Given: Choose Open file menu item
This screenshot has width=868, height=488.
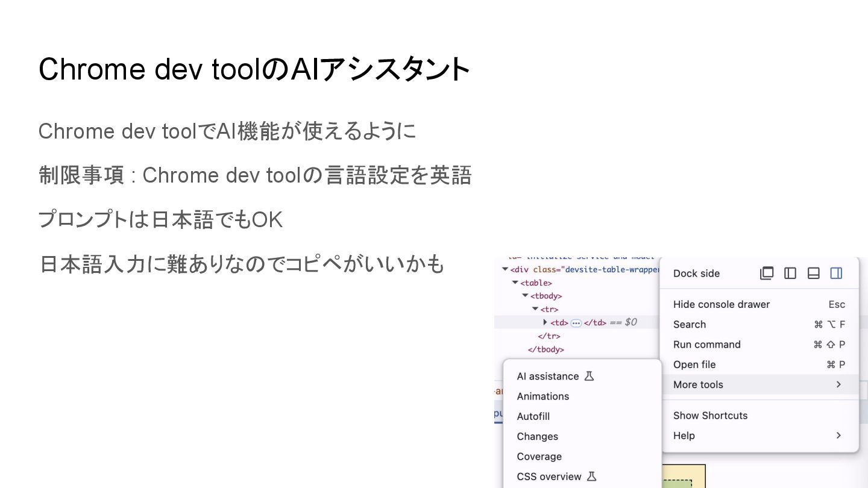Looking at the screenshot, I should tap(759, 364).
